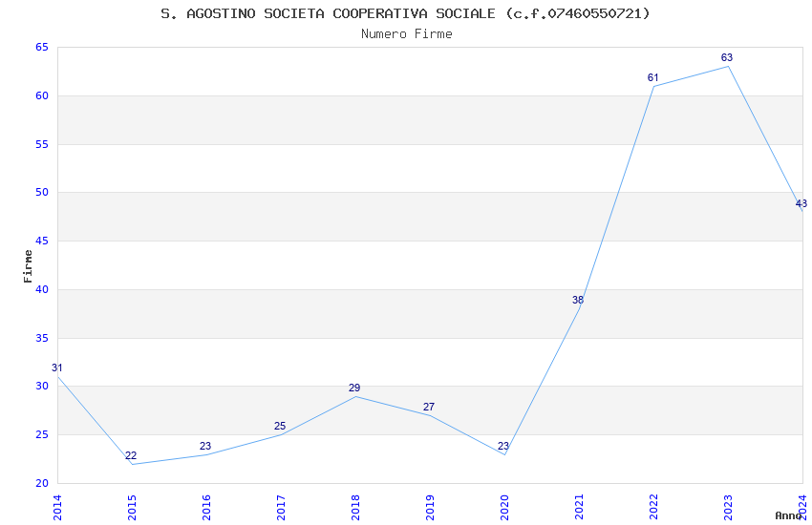Click the y-axis tick value 35
The image size is (812, 525).
pos(42,338)
